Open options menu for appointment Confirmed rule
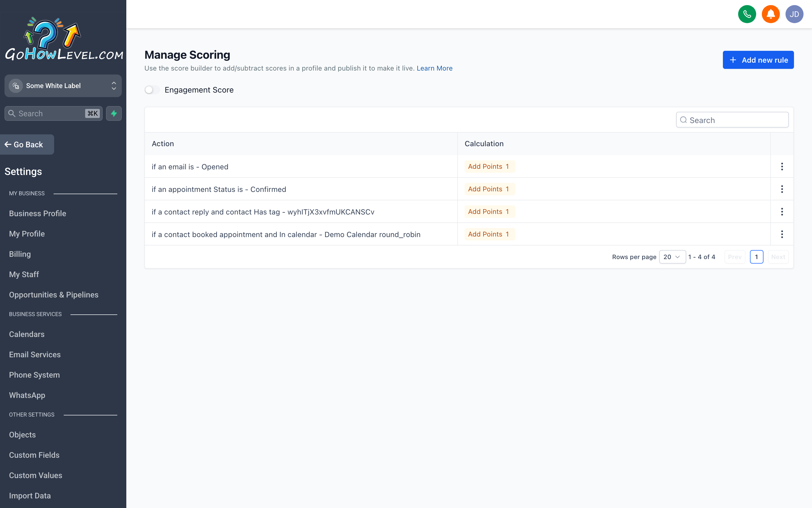 [x=782, y=189]
